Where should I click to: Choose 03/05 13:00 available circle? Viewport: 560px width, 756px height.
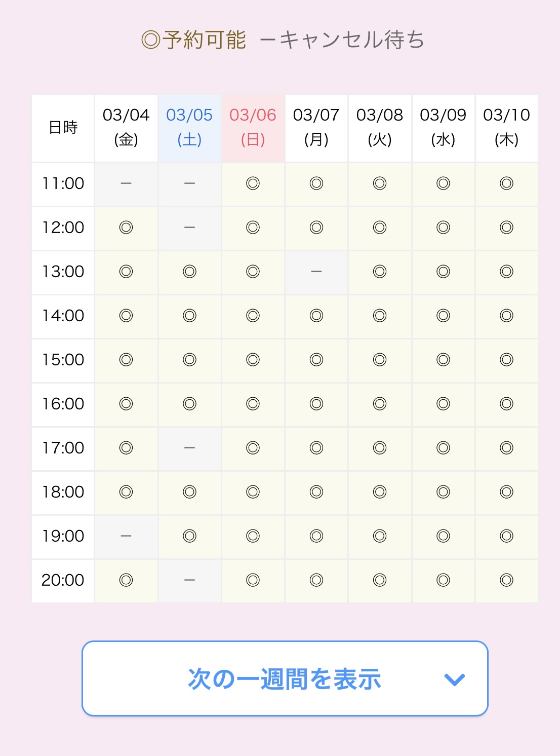189,272
